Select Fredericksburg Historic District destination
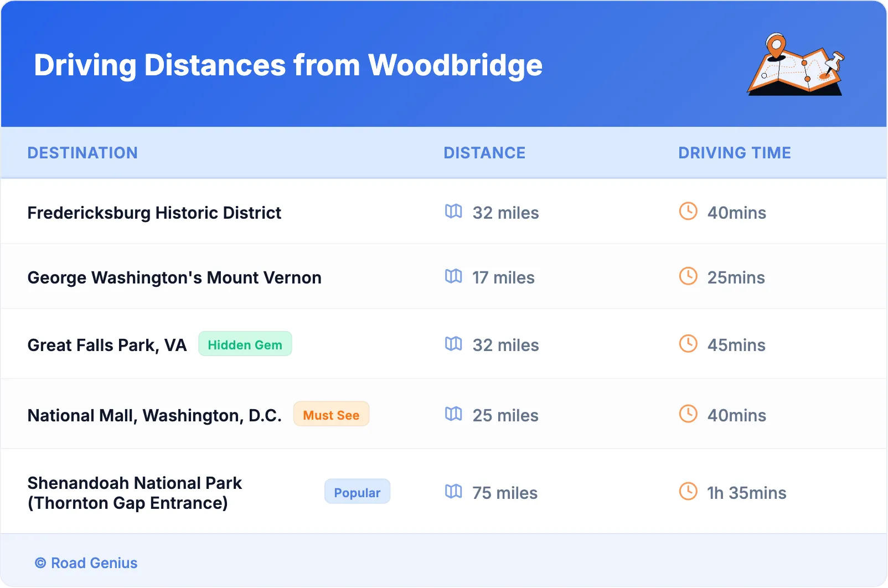The image size is (888, 588). 154,213
